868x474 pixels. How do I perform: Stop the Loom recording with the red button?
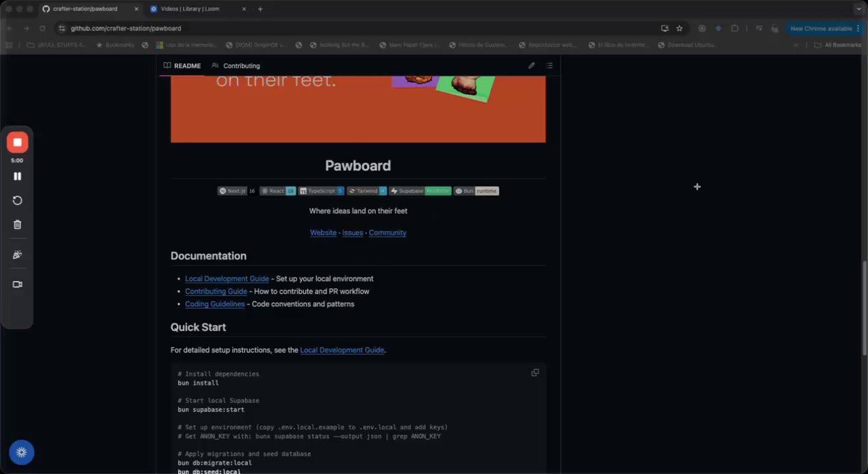[18, 142]
